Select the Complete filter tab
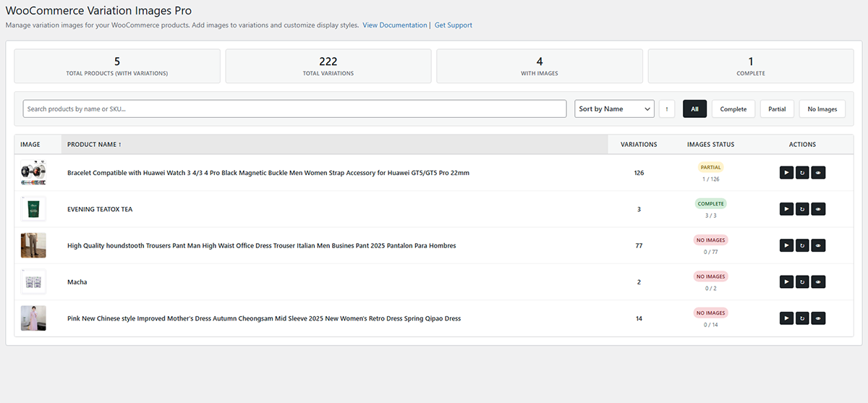868x403 pixels. click(733, 109)
